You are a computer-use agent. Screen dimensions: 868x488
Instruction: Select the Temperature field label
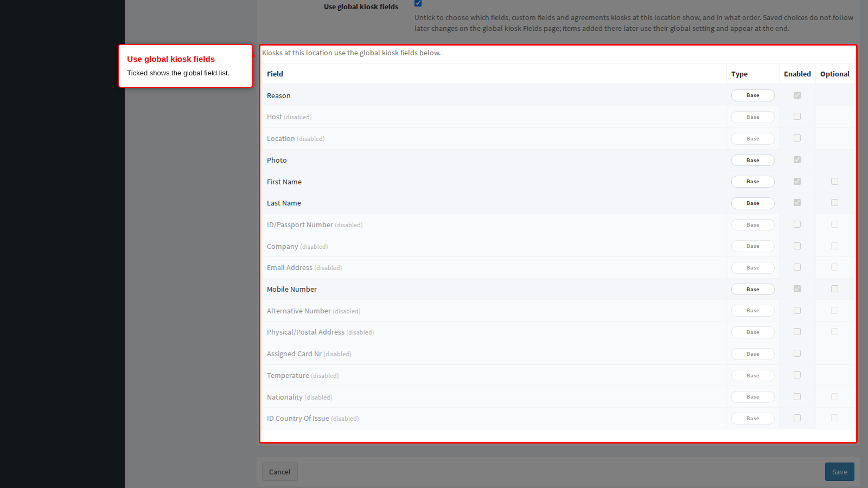click(288, 375)
